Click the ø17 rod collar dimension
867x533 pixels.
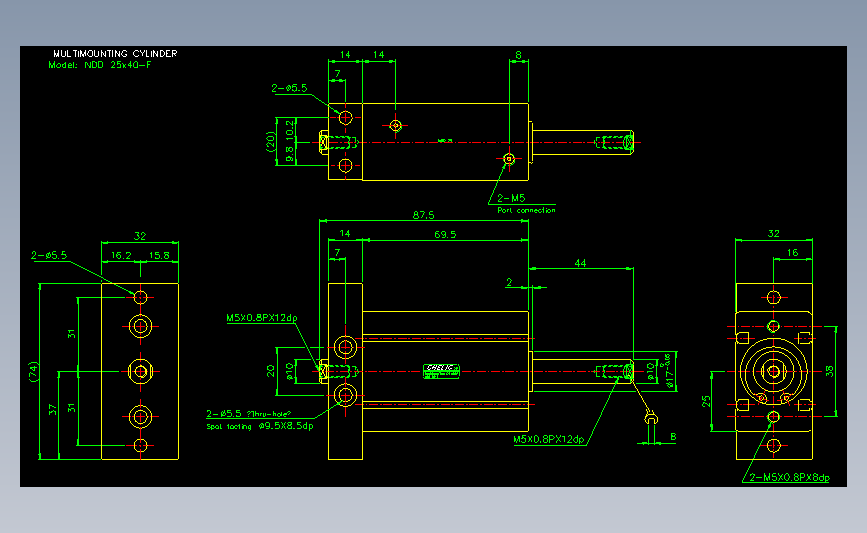(670, 370)
